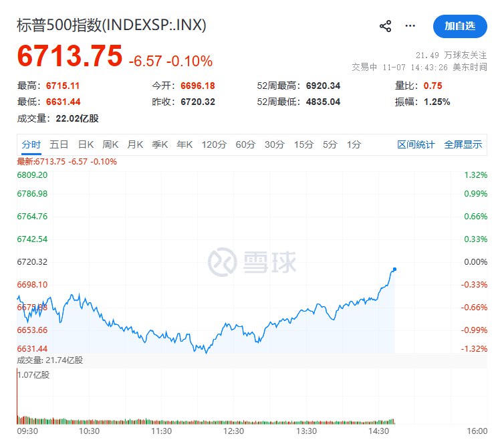Click 全屏显示 link
This screenshot has width=498, height=448.
pyautogui.click(x=463, y=144)
